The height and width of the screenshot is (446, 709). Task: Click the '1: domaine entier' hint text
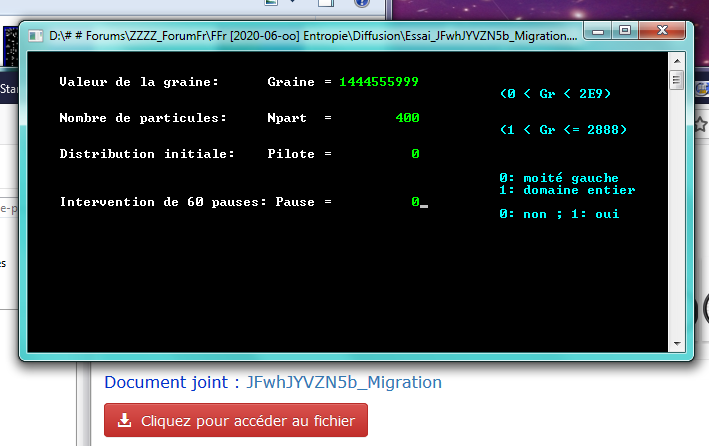click(567, 190)
